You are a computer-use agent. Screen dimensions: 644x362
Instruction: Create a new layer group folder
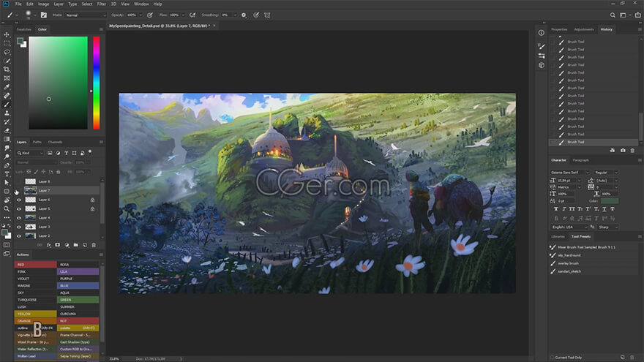pyautogui.click(x=75, y=245)
